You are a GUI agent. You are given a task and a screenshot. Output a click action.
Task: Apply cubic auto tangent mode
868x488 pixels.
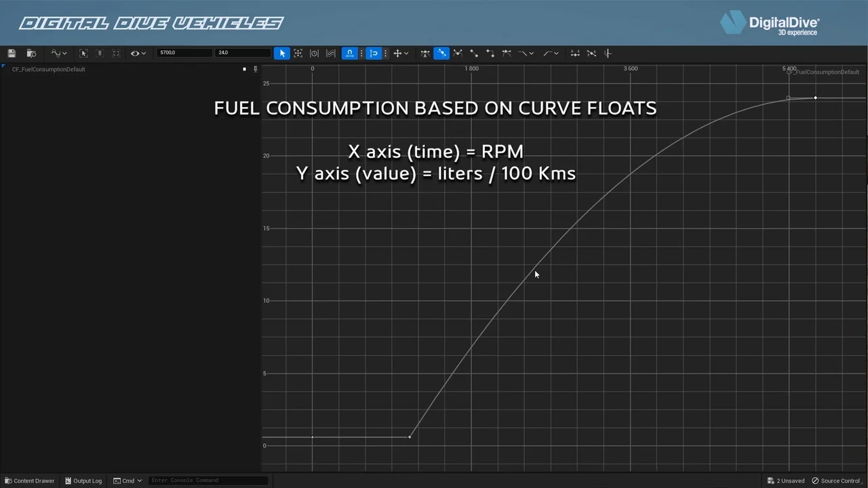click(425, 53)
